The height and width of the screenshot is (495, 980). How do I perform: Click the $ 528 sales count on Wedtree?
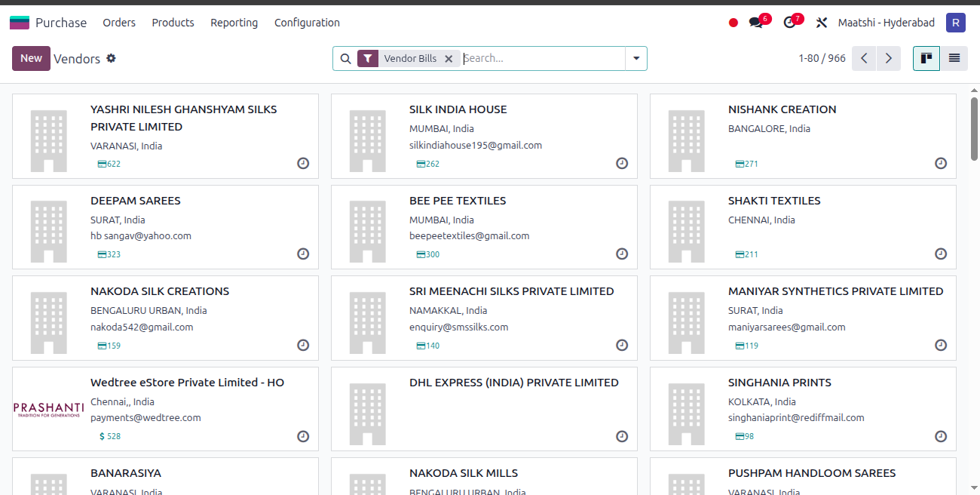pos(109,436)
